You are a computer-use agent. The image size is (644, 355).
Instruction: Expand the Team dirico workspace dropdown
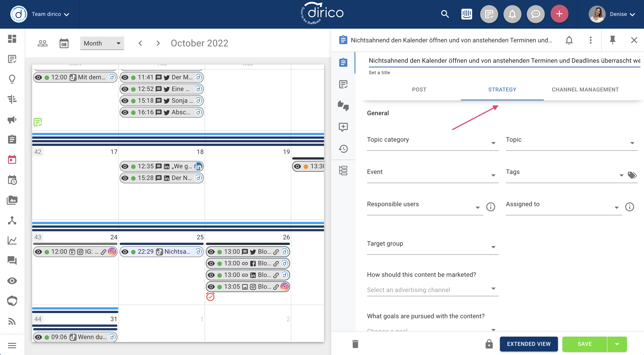pos(50,14)
